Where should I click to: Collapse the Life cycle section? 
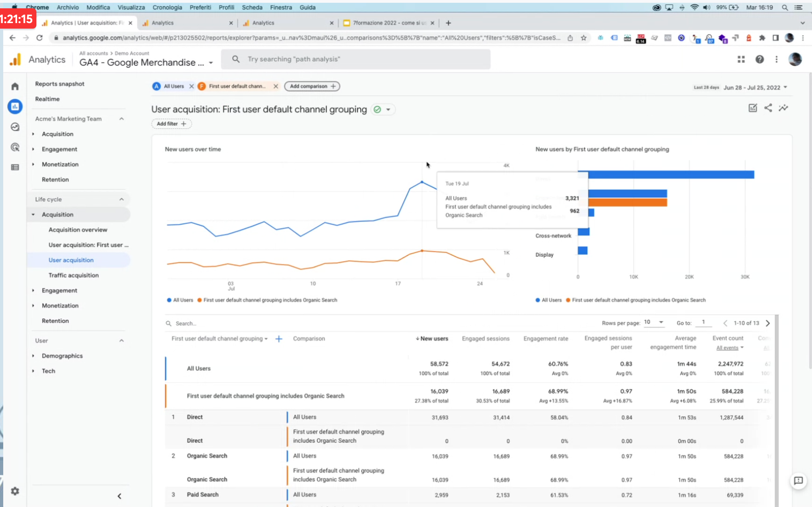121,199
